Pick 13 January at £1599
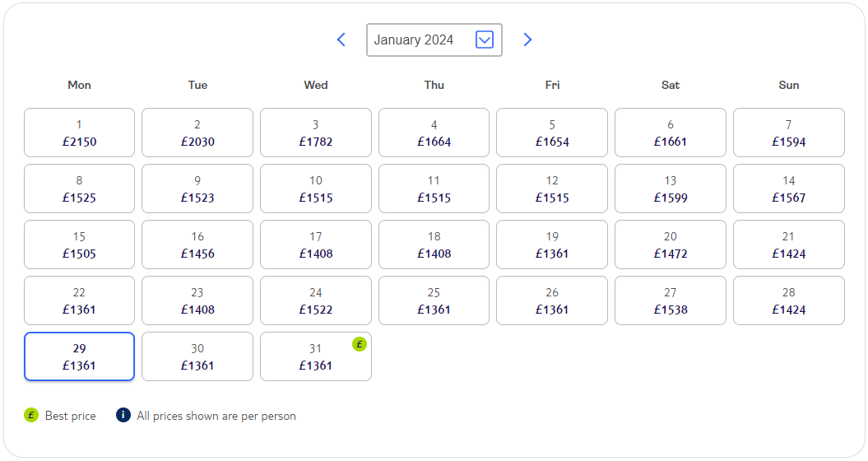The image size is (868, 461). 671,189
